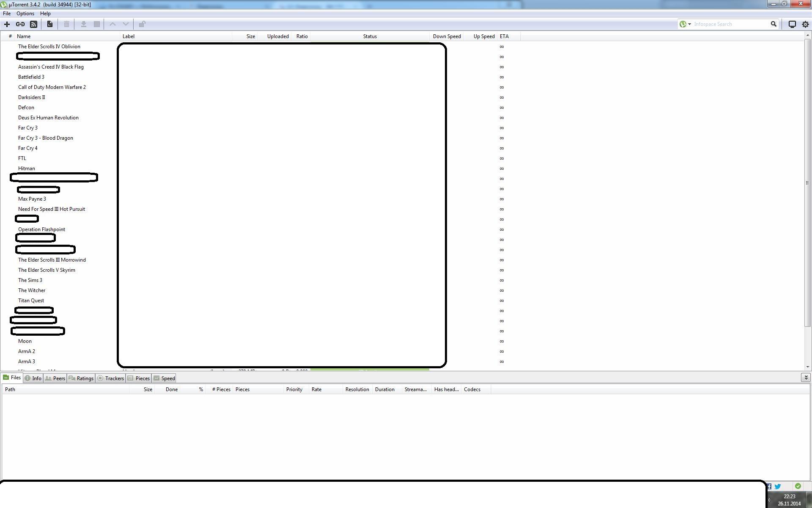
Task: Click the Remove torrent trash icon
Action: point(66,24)
